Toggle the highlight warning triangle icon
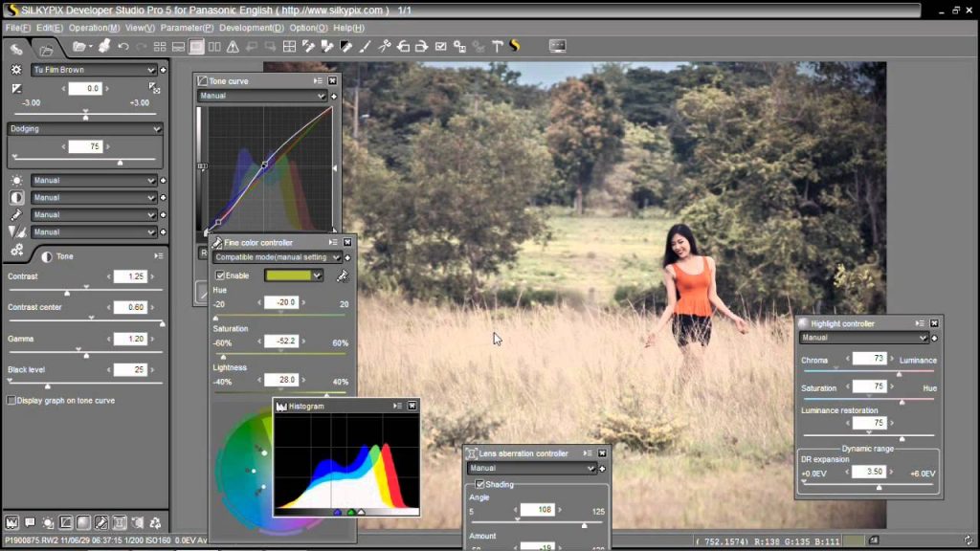This screenshot has height=551, width=980. coord(233,46)
